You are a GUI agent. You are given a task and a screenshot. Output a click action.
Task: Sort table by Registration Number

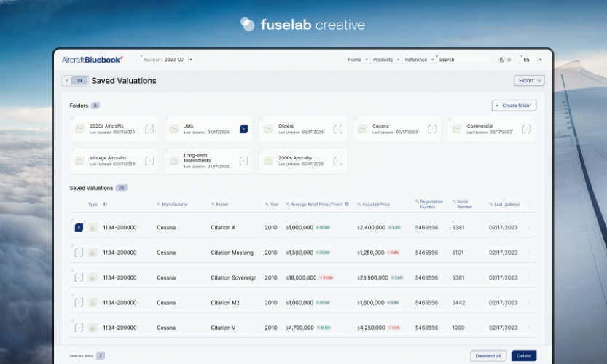[x=429, y=205]
